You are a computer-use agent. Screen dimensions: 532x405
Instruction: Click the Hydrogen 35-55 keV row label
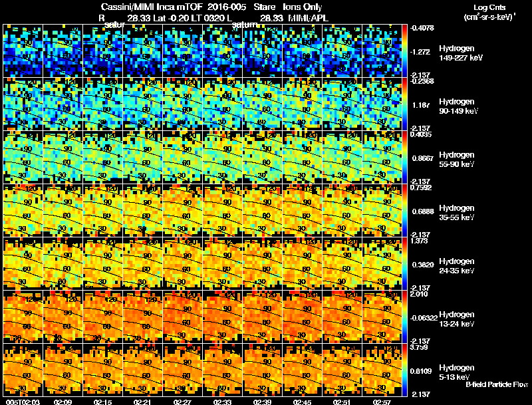[457, 213]
